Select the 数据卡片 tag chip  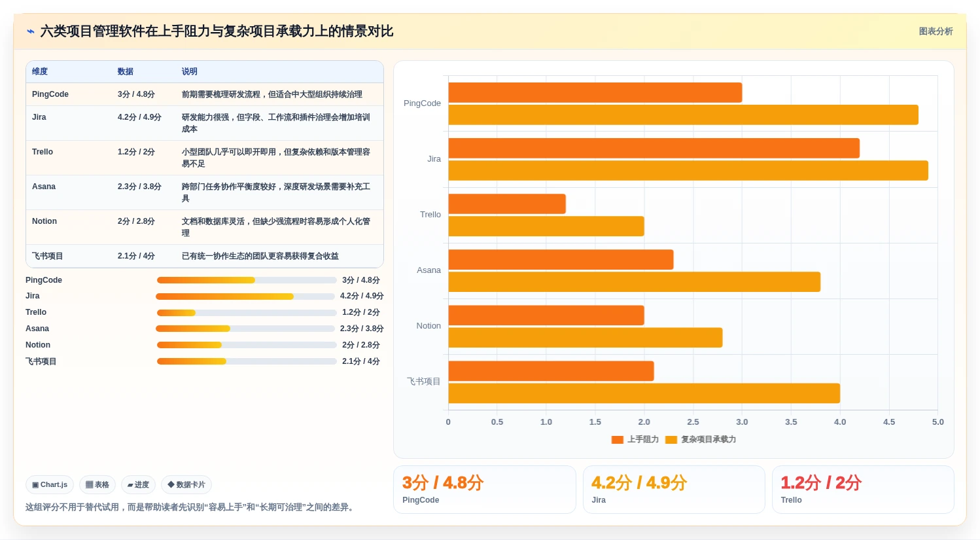[186, 485]
